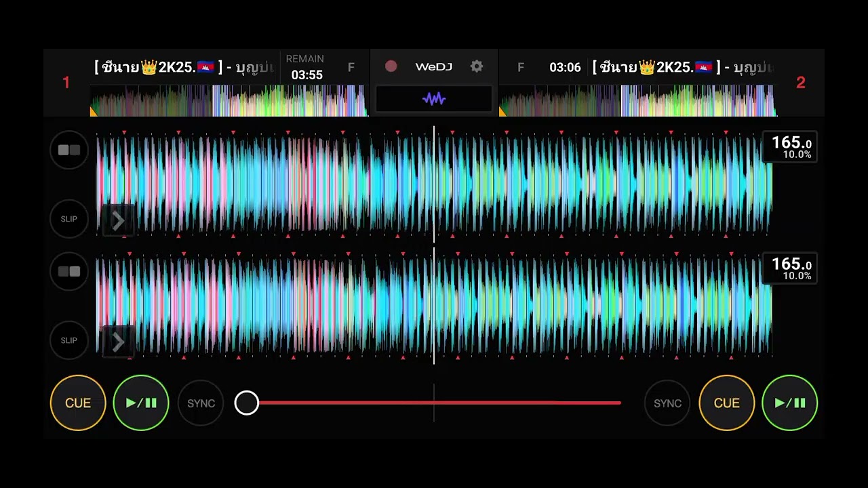Tap the purple waveform view icon
The height and width of the screenshot is (488, 868).
pyautogui.click(x=434, y=99)
